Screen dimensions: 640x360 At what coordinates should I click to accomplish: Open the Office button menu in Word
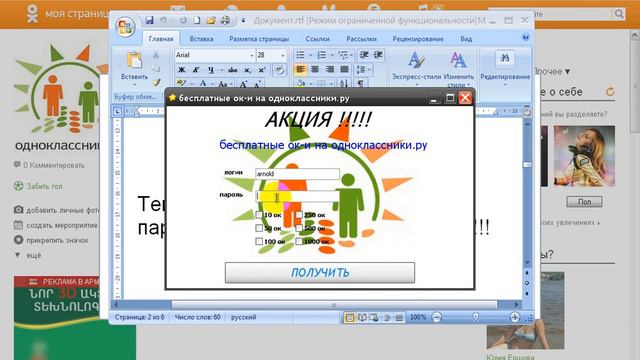(125, 27)
